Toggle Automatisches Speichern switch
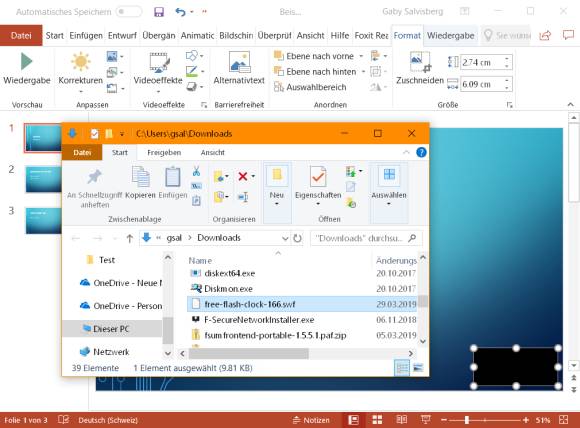This screenshot has width=580, height=428. pos(128,12)
